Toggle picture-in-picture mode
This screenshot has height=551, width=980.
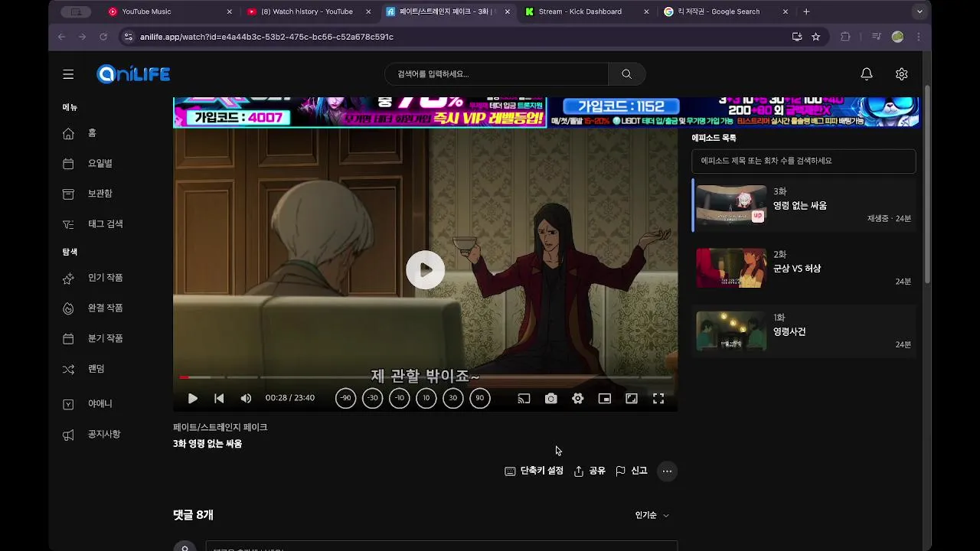604,399
